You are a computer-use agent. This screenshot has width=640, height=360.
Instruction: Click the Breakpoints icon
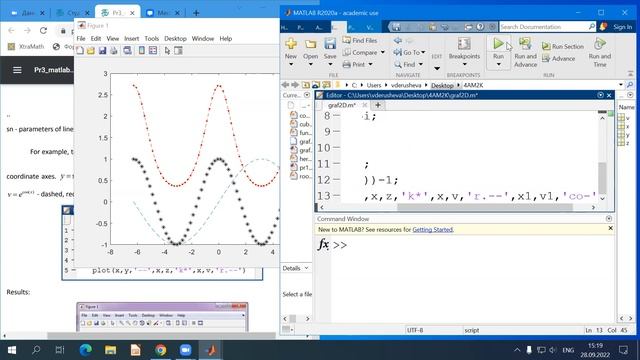click(x=464, y=44)
